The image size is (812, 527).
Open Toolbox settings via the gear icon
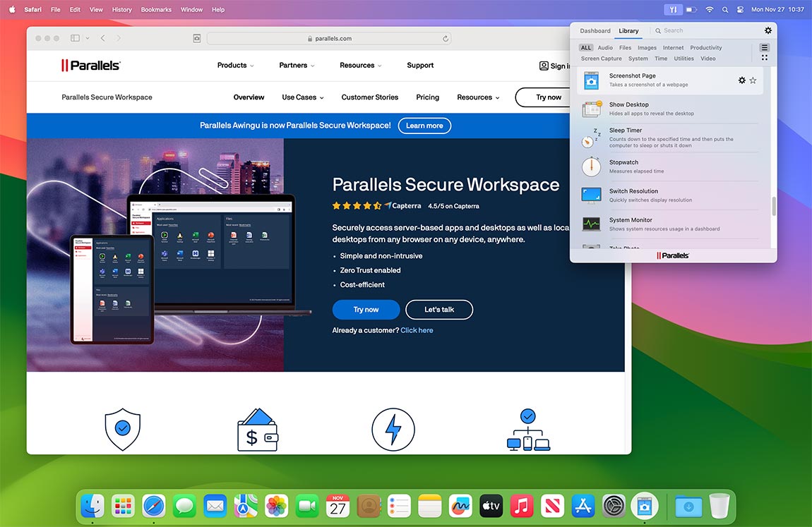point(768,30)
